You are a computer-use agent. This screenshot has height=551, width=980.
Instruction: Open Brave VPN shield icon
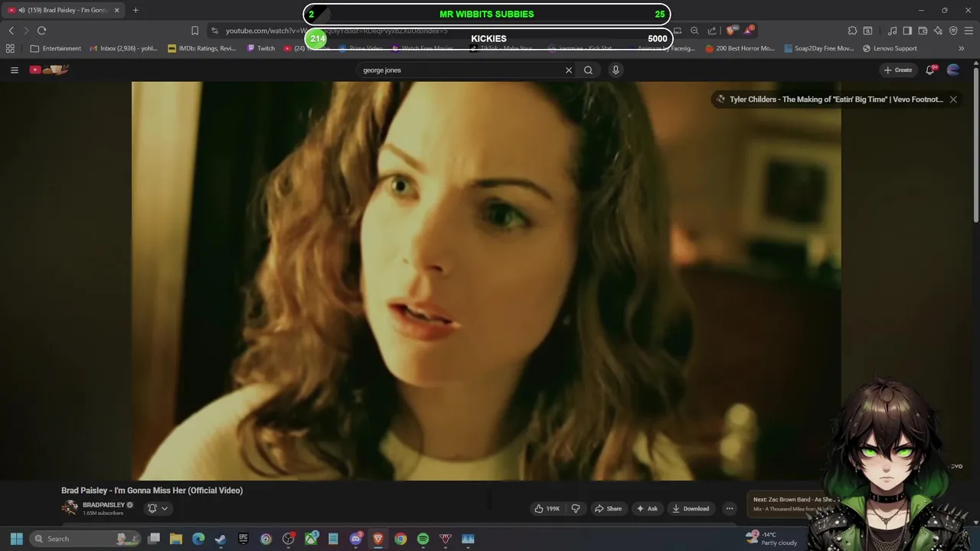tap(953, 31)
